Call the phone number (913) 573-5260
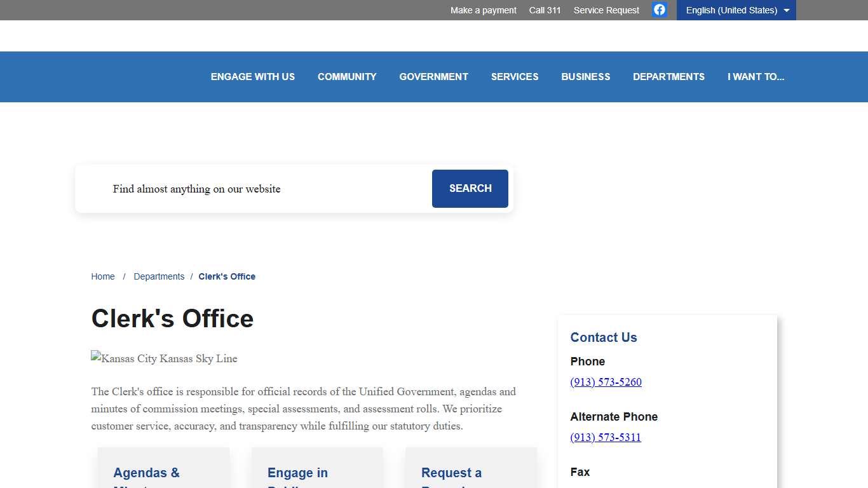This screenshot has width=868, height=488. pos(606,382)
